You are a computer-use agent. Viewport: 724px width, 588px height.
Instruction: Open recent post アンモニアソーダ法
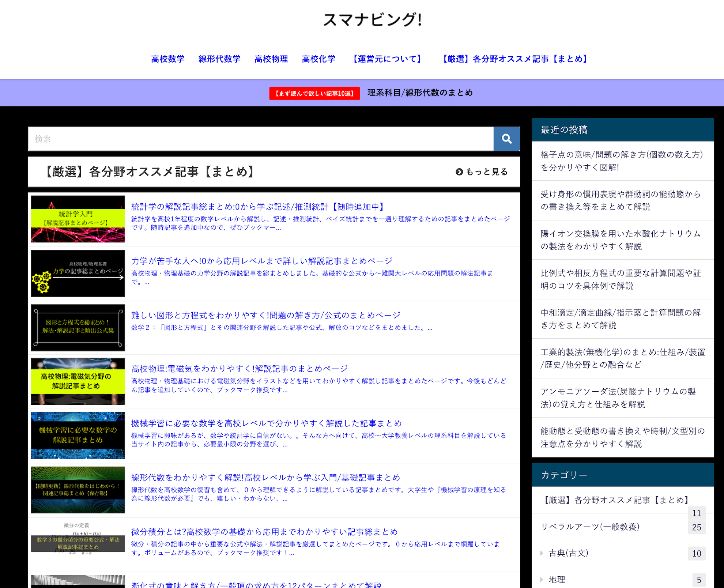[x=618, y=398]
